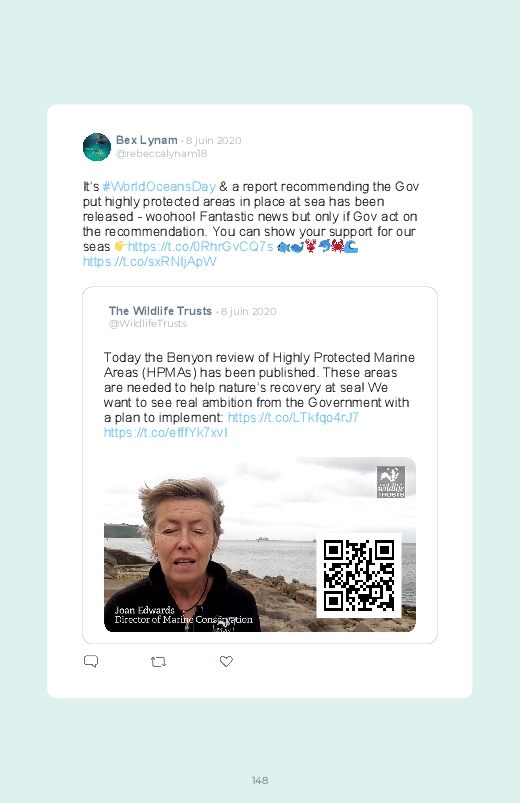520x803 pixels.
Task: Open Bex Lynam's profile avatar
Action: point(97,147)
